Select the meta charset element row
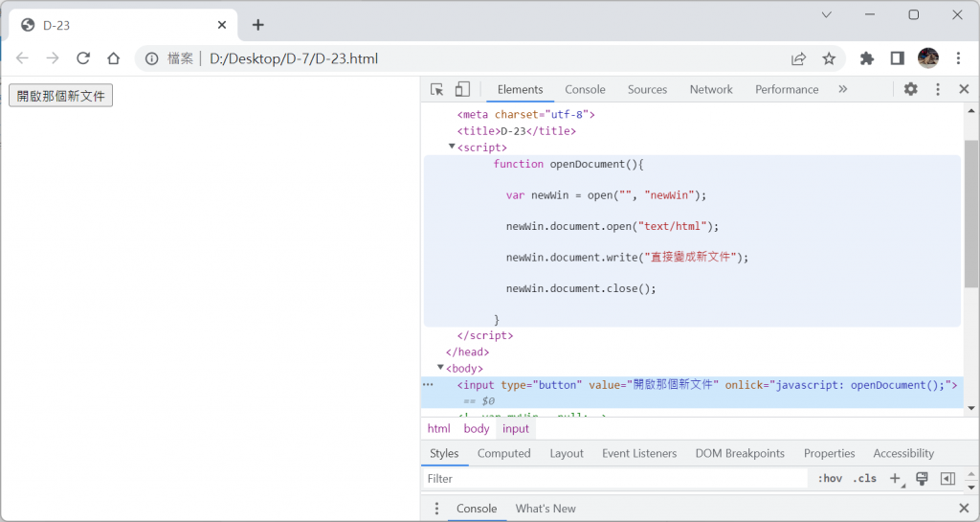980x522 pixels. click(526, 114)
